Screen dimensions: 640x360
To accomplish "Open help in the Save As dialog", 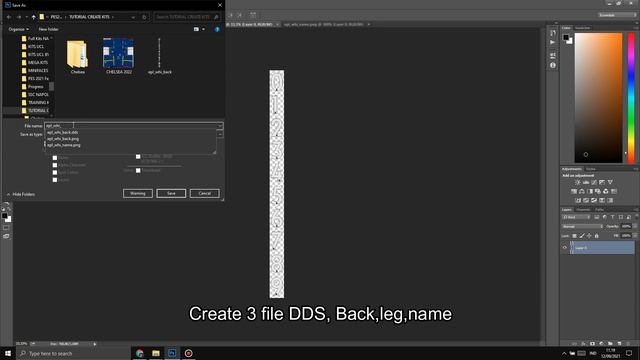I will (x=217, y=29).
